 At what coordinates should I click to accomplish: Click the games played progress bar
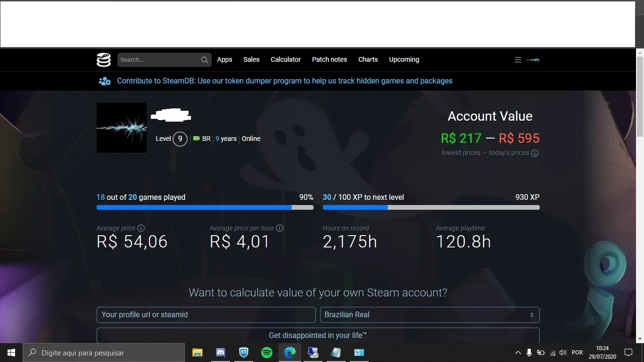click(x=205, y=207)
